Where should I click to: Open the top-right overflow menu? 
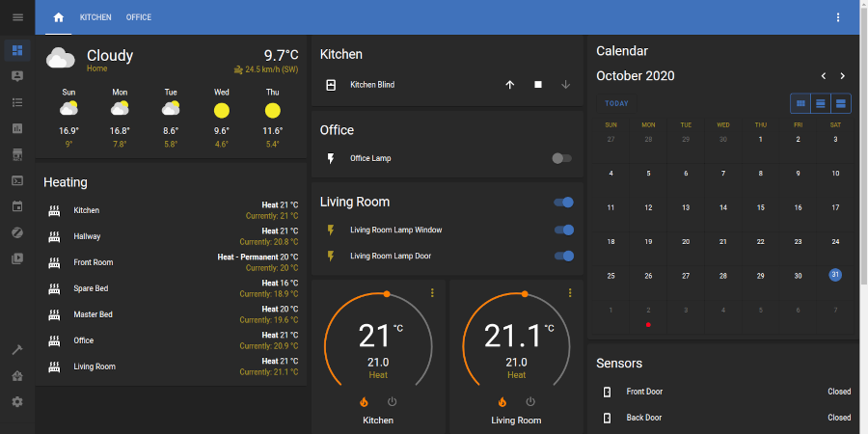pos(838,17)
